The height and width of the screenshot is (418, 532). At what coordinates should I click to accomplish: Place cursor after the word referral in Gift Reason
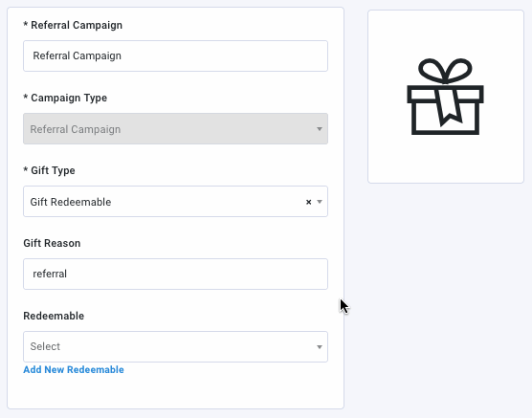point(68,275)
